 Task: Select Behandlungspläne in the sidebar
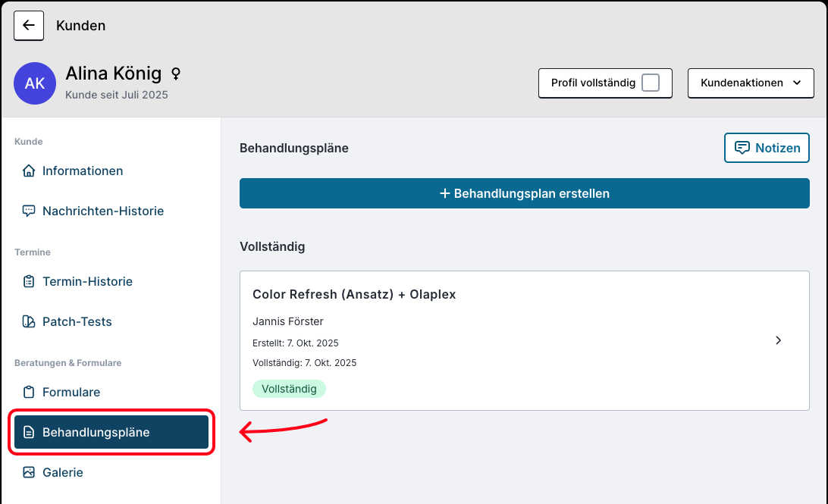tap(111, 433)
